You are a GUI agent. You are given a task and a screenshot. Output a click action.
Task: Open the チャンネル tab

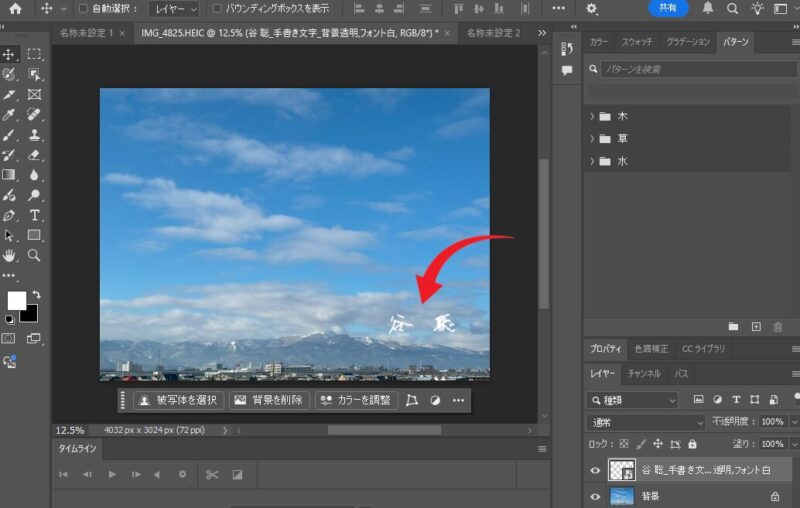(x=643, y=374)
